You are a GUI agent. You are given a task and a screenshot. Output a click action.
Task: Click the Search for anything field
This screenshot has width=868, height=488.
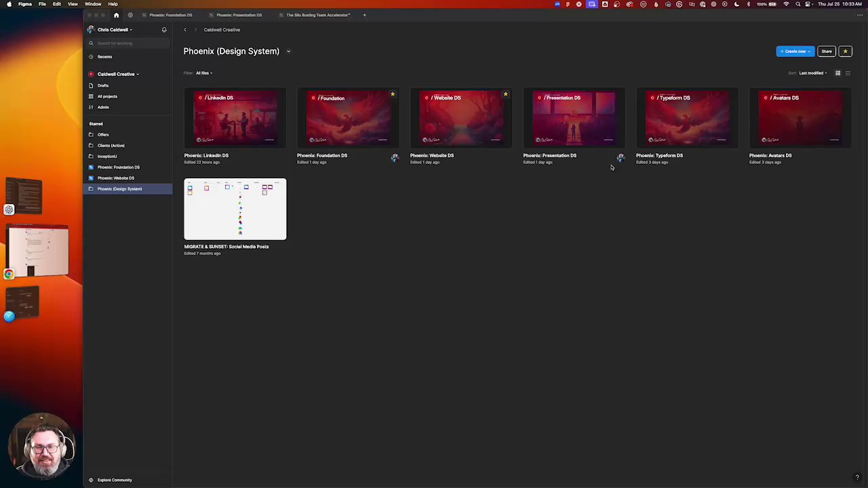pos(129,43)
